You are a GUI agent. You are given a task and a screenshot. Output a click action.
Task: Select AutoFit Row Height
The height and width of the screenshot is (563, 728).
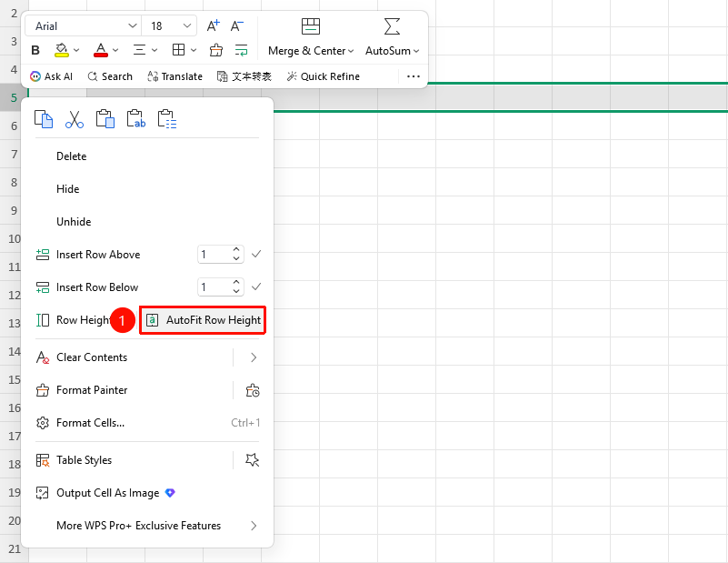[203, 320]
